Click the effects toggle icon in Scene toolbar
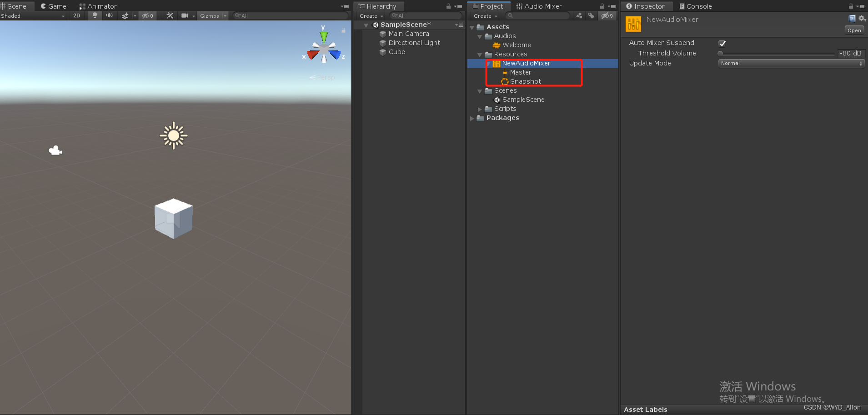Image resolution: width=868 pixels, height=415 pixels. [x=125, y=15]
